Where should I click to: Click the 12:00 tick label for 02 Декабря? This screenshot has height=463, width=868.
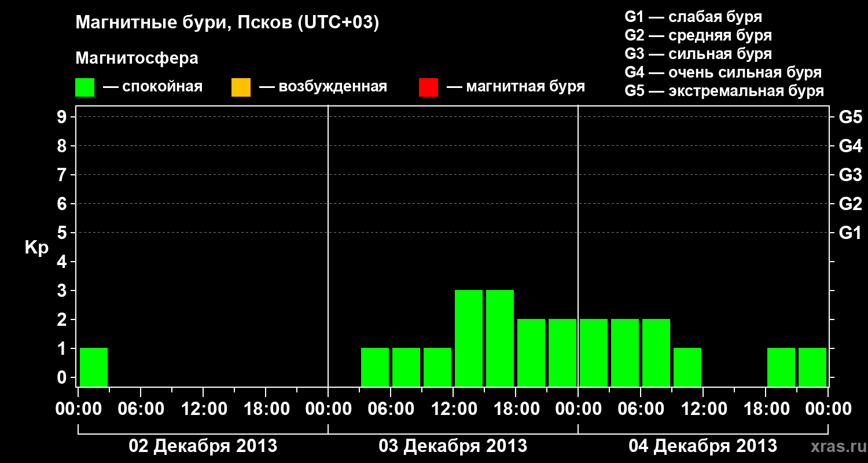(x=203, y=409)
